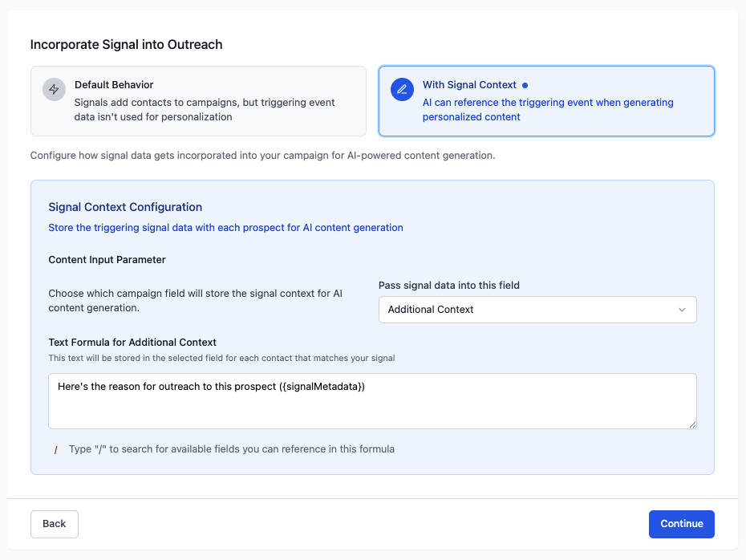The width and height of the screenshot is (746, 560).
Task: Click the 'Content Input Parameter' label
Action: (x=107, y=260)
